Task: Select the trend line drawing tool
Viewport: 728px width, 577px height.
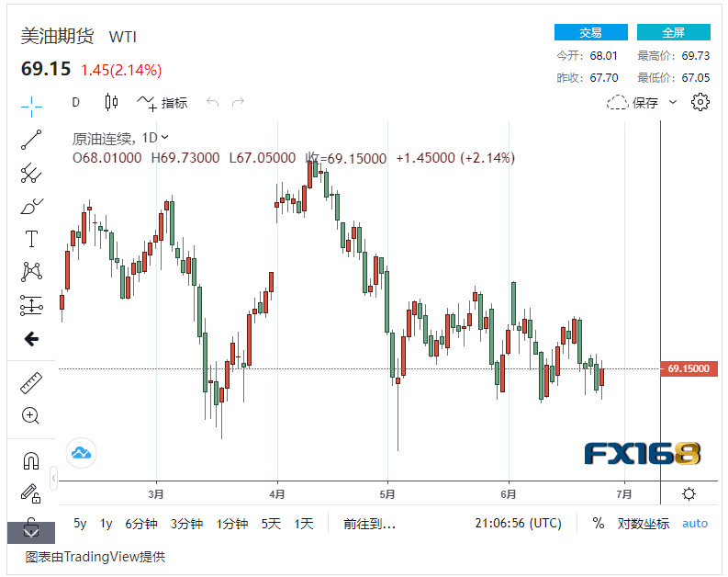Action: point(31,140)
